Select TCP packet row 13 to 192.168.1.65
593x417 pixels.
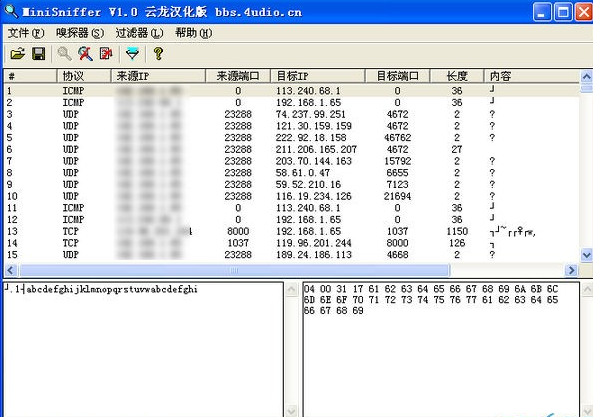pos(291,231)
